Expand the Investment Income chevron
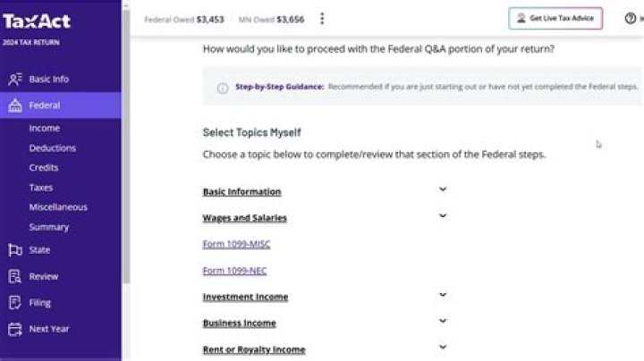This screenshot has height=361, width=644. point(443,295)
